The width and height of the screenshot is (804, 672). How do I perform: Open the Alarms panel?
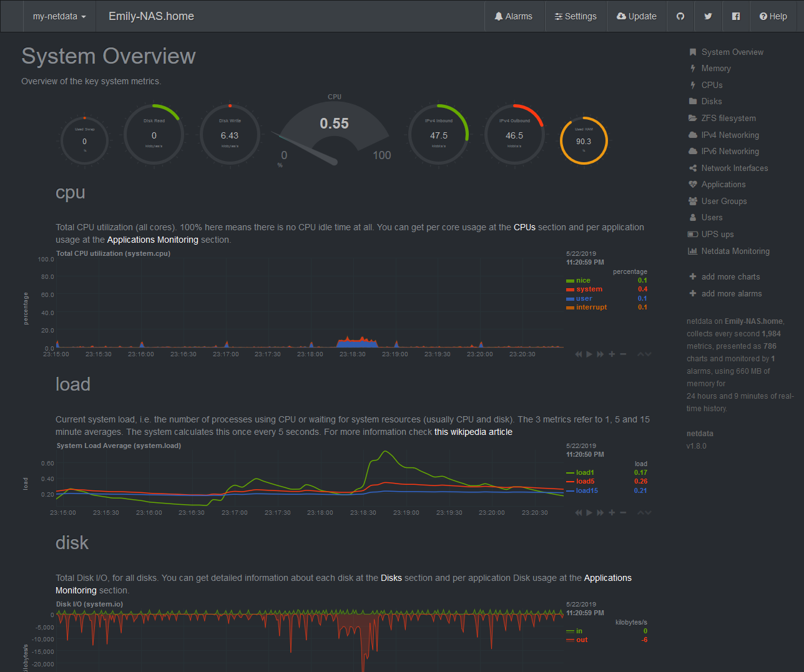[x=513, y=16]
